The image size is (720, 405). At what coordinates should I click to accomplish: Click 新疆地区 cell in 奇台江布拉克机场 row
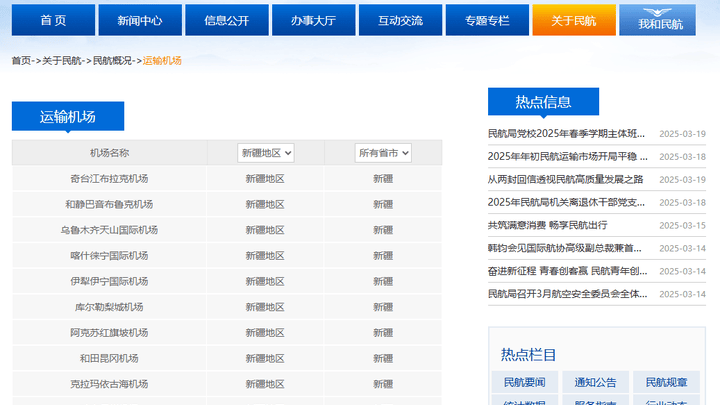click(265, 179)
